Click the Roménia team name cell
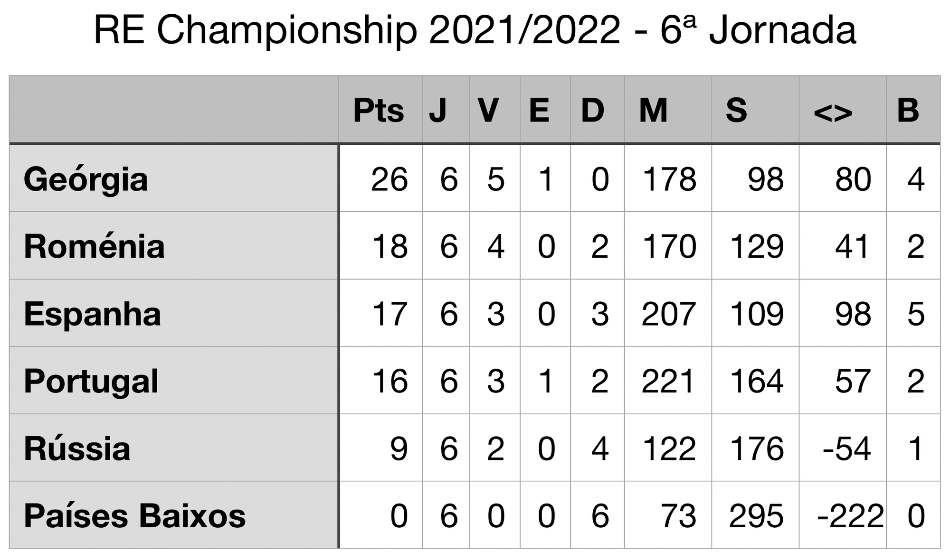The width and height of the screenshot is (950, 560). [x=94, y=247]
